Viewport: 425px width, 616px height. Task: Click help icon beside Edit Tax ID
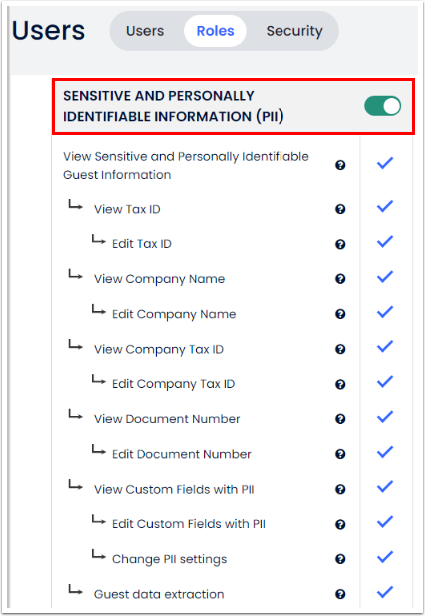[x=340, y=244]
